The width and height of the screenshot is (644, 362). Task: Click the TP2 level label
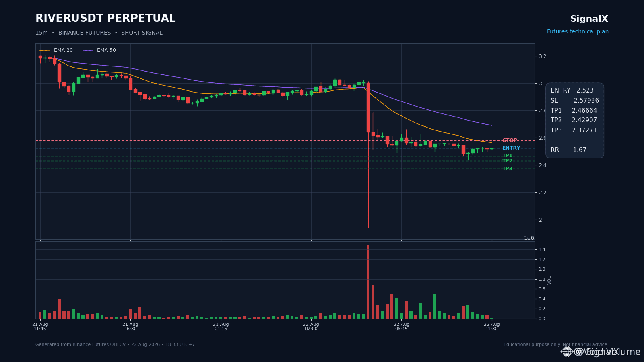507,161
